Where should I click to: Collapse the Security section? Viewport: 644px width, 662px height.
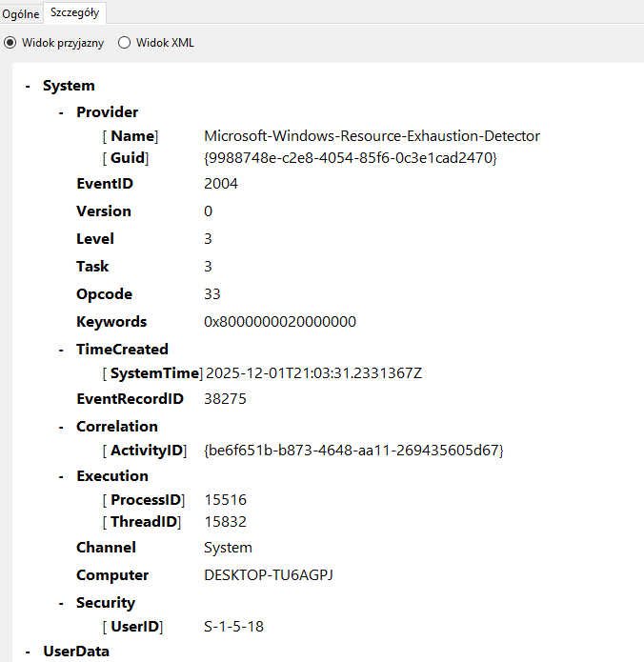click(62, 603)
